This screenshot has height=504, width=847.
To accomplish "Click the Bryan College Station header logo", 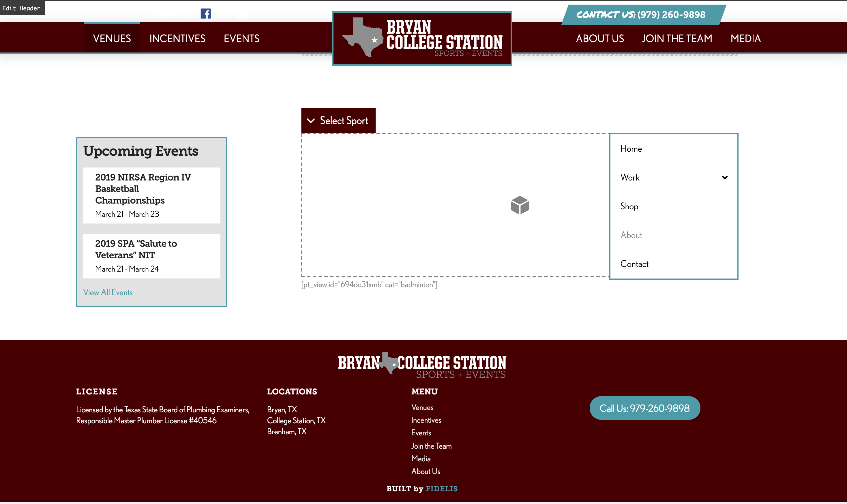I will tap(422, 38).
